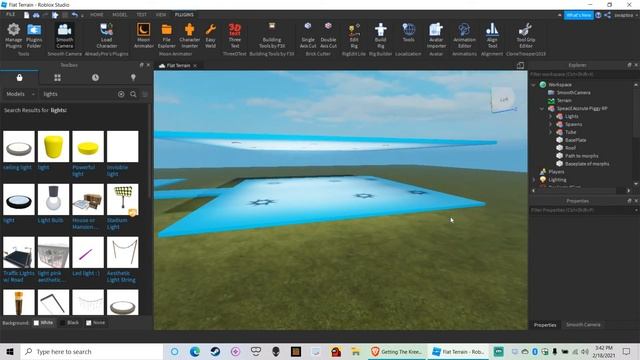Expand the Spawns folder in Explorer
Image resolution: width=640 pixels, height=360 pixels.
point(550,124)
